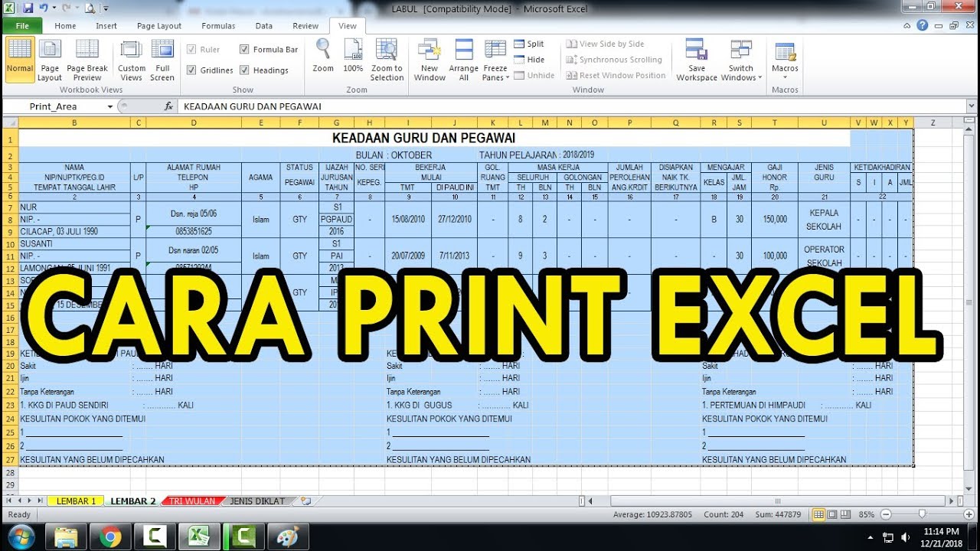Open Excel from the taskbar
Image resolution: width=980 pixels, height=551 pixels.
[x=201, y=536]
